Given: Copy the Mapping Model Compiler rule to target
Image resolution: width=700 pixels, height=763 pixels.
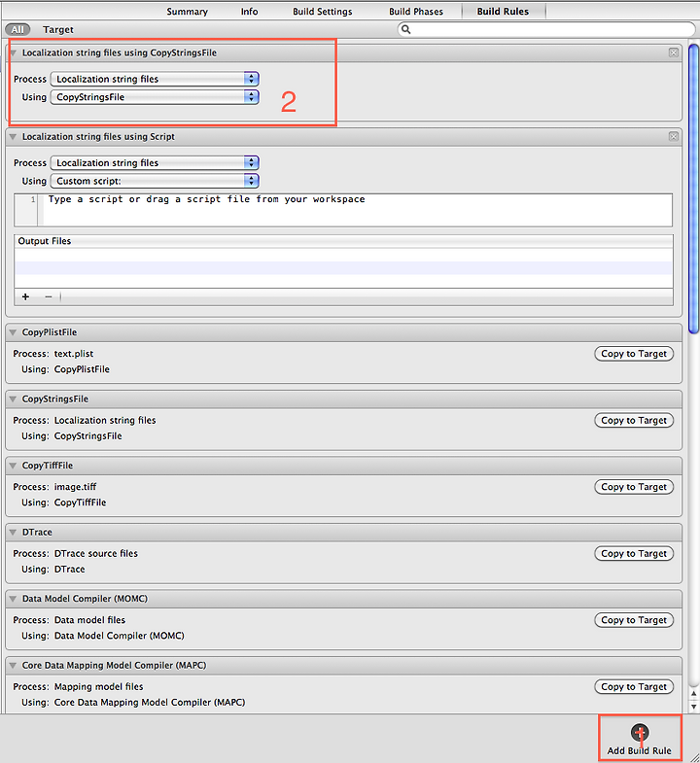Looking at the screenshot, I should click(x=634, y=687).
